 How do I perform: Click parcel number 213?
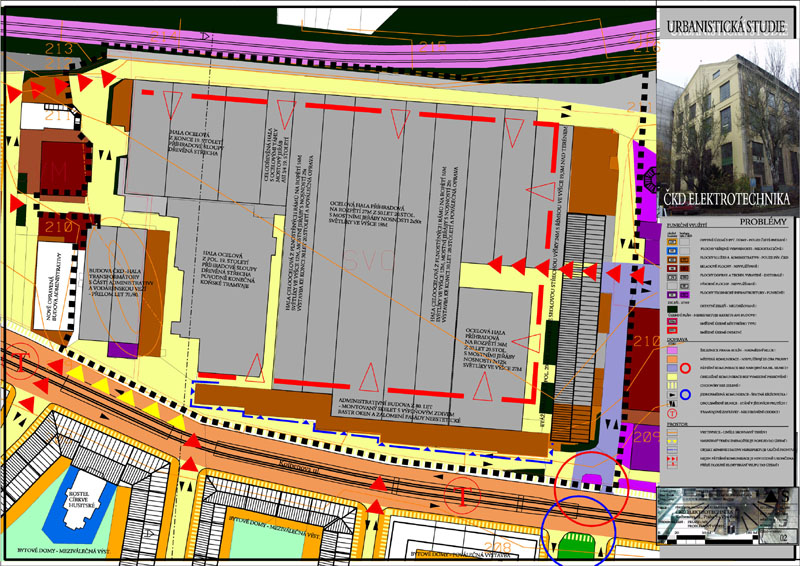pyautogui.click(x=59, y=49)
